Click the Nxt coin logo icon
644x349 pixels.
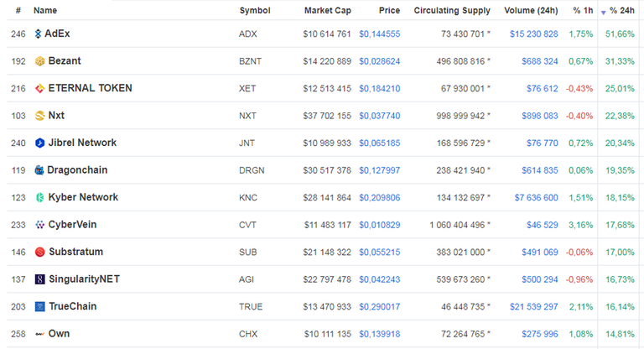tap(39, 116)
